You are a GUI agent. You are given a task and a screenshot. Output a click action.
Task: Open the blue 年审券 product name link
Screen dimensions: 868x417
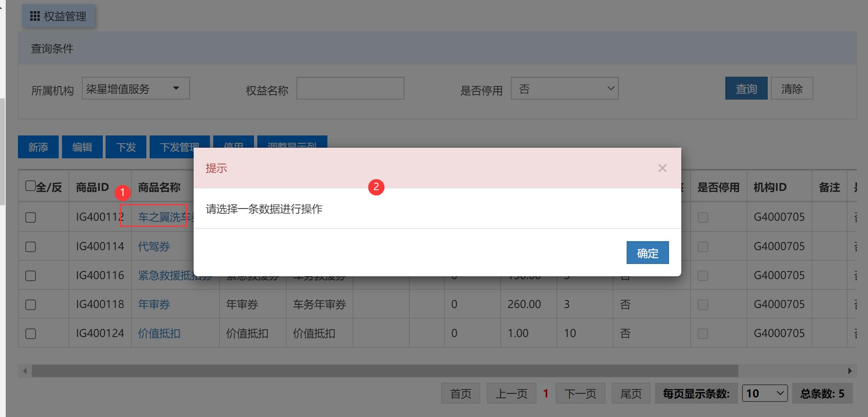click(x=154, y=304)
